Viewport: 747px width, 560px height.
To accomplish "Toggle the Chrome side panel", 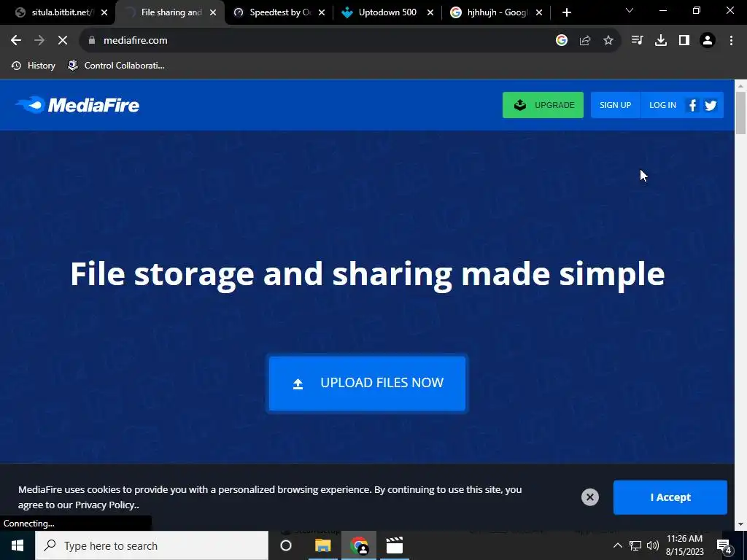I will 684,41.
